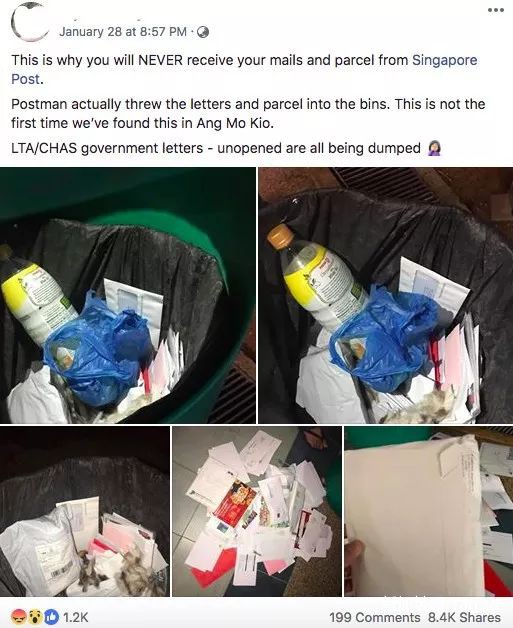Click the post text mentioning Ang Mo Kio

(248, 113)
